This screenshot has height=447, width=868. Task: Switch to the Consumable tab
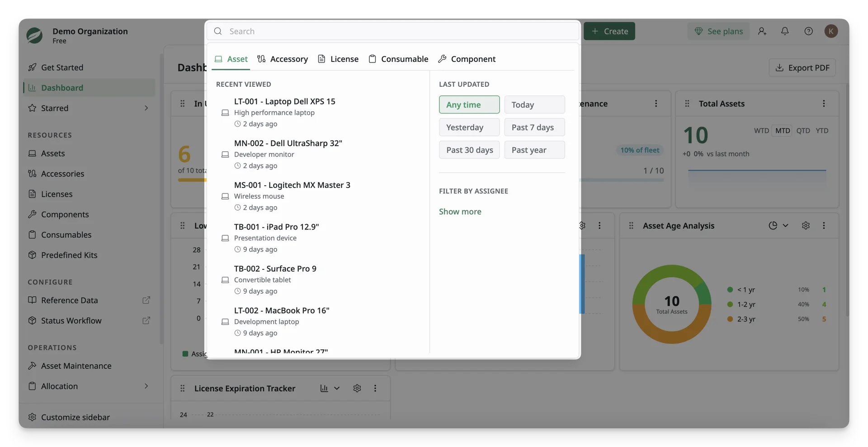click(398, 59)
